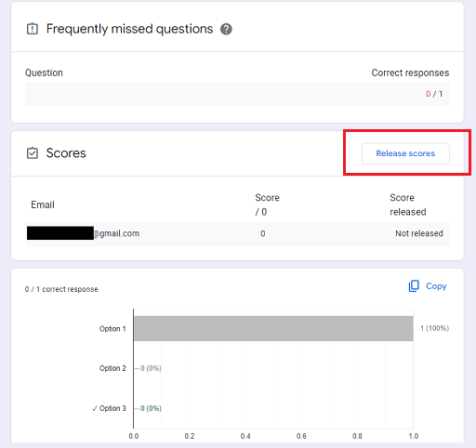476x448 pixels.
Task: Click the Scores heading text
Action: click(66, 153)
